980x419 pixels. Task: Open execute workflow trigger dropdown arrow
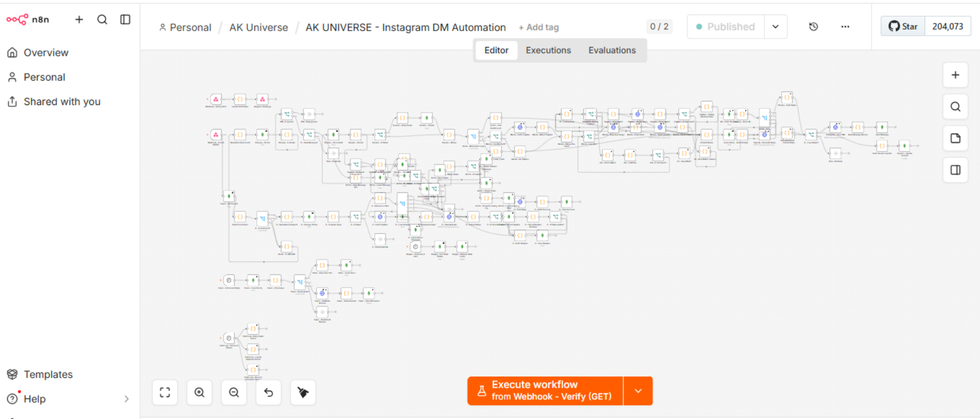638,391
